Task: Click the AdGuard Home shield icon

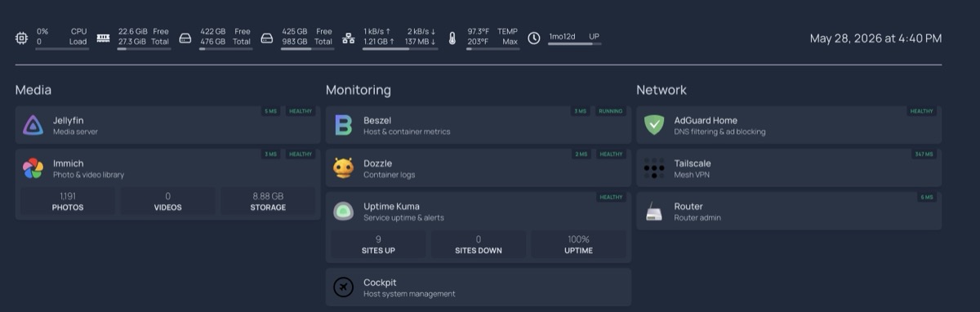Action: [x=654, y=125]
